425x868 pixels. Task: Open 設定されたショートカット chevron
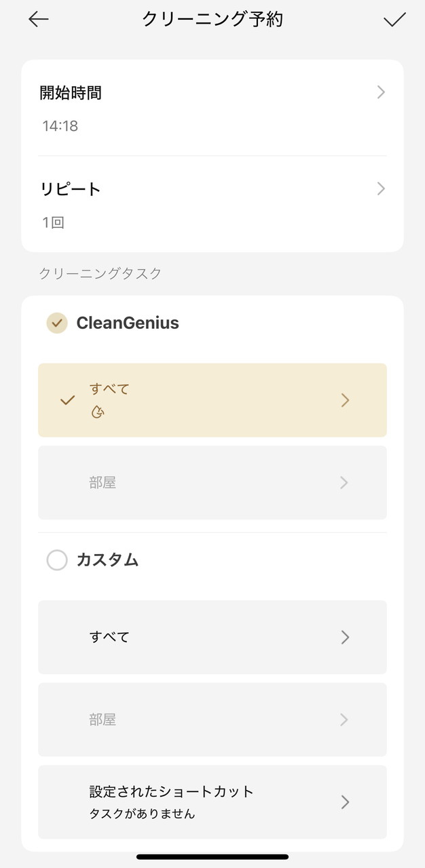345,802
